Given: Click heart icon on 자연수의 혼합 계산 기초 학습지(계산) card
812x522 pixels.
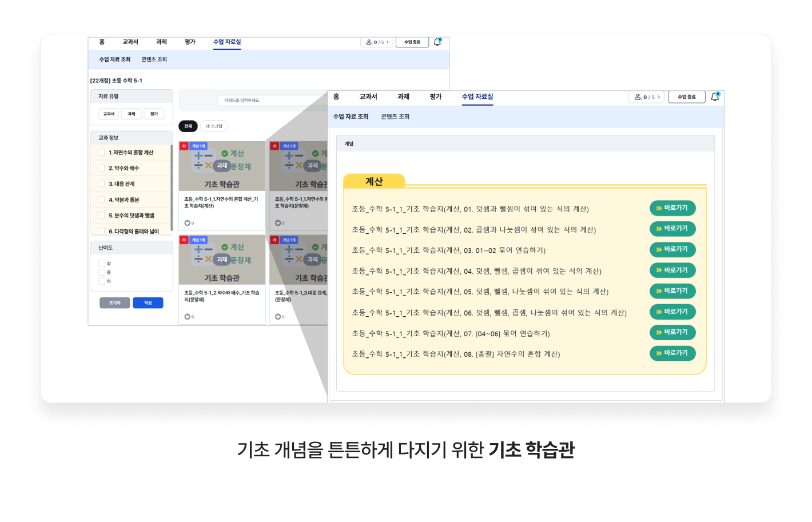Looking at the screenshot, I should tap(188, 223).
